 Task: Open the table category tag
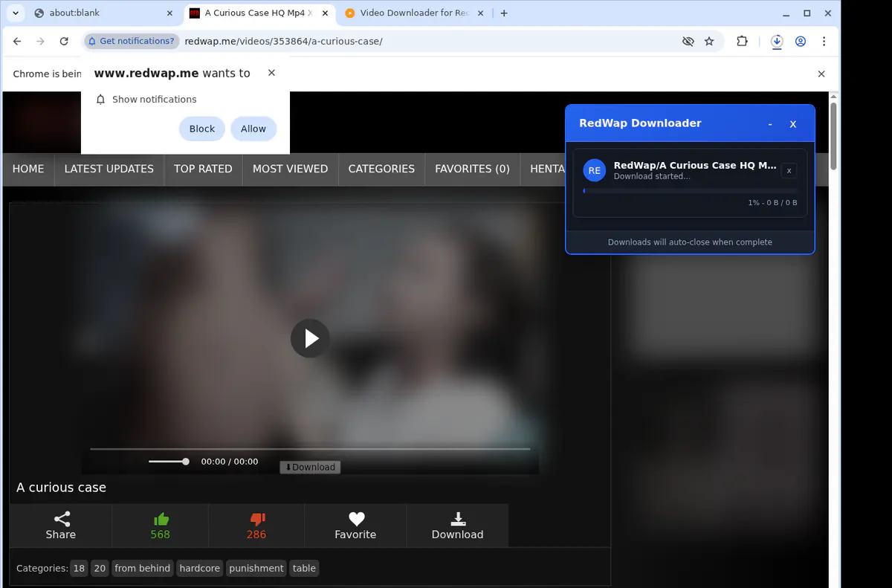coord(304,569)
